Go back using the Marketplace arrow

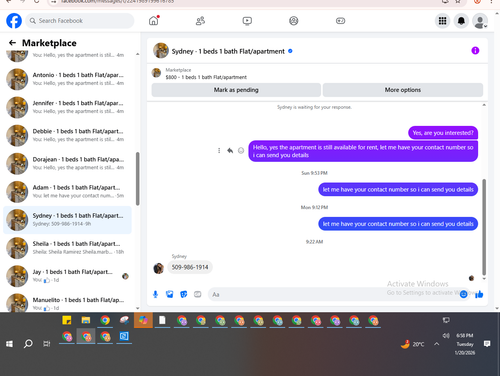12,43
